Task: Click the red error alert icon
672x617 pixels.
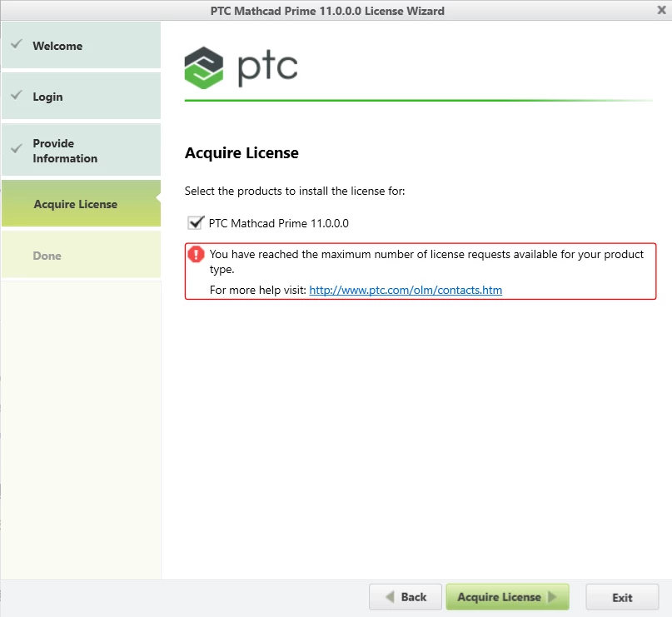Action: (196, 254)
